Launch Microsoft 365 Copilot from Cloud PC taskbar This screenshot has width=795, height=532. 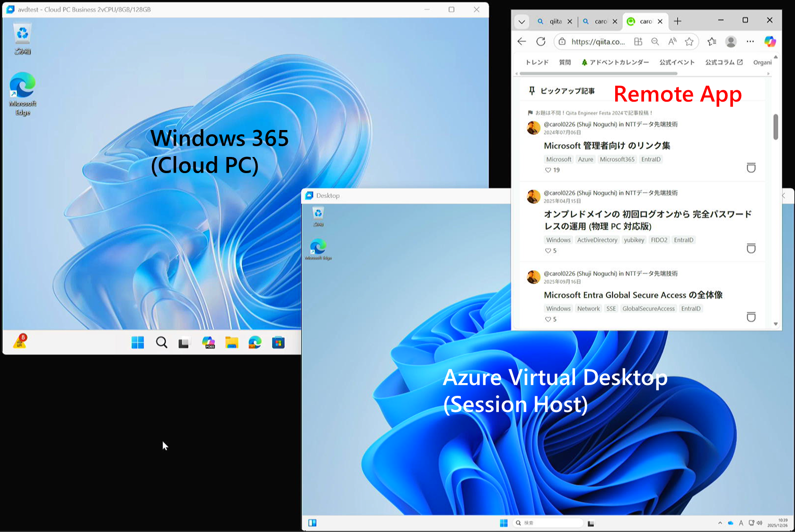coord(208,342)
